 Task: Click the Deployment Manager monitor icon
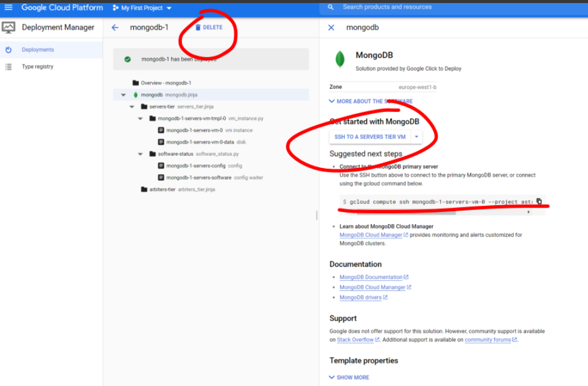pyautogui.click(x=9, y=27)
